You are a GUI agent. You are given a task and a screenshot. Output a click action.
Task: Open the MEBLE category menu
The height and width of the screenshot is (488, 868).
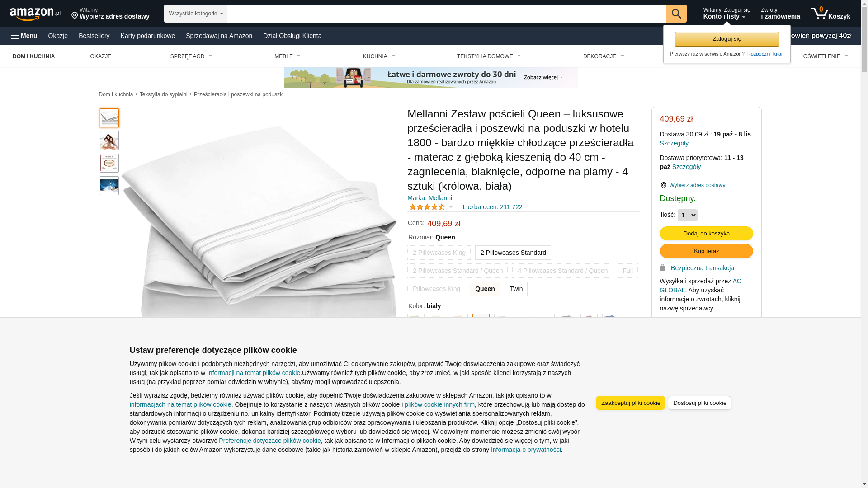(288, 56)
